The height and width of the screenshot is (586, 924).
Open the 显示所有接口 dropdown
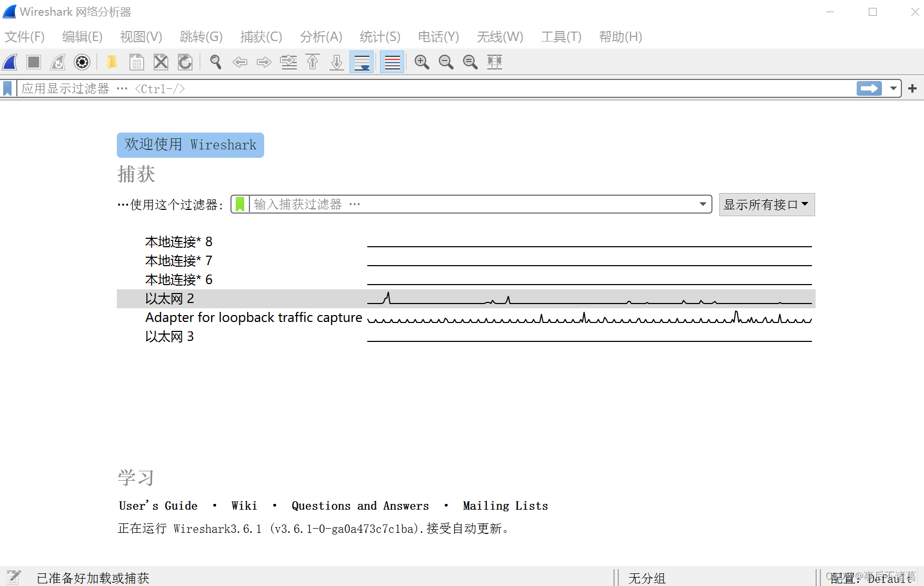767,204
